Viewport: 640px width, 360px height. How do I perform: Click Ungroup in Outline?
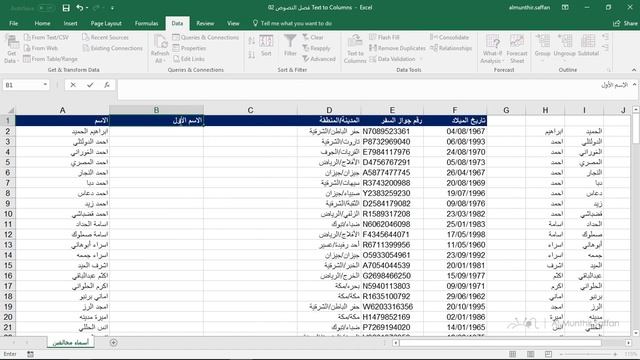pos(564,48)
